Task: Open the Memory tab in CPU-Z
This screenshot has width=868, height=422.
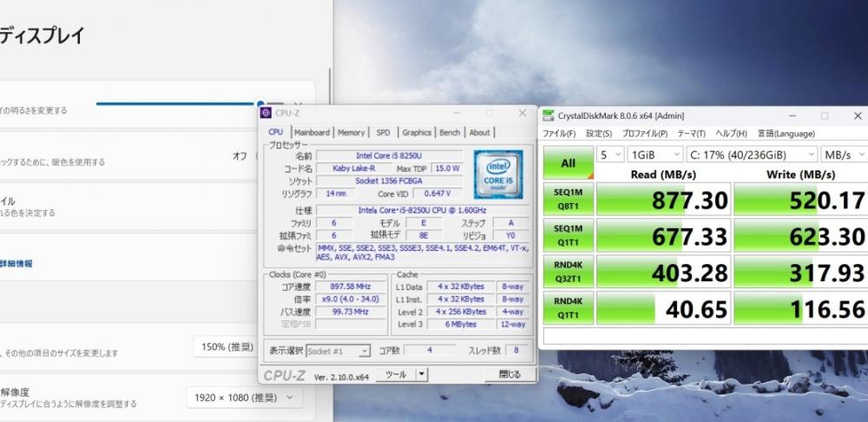Action: click(x=351, y=132)
